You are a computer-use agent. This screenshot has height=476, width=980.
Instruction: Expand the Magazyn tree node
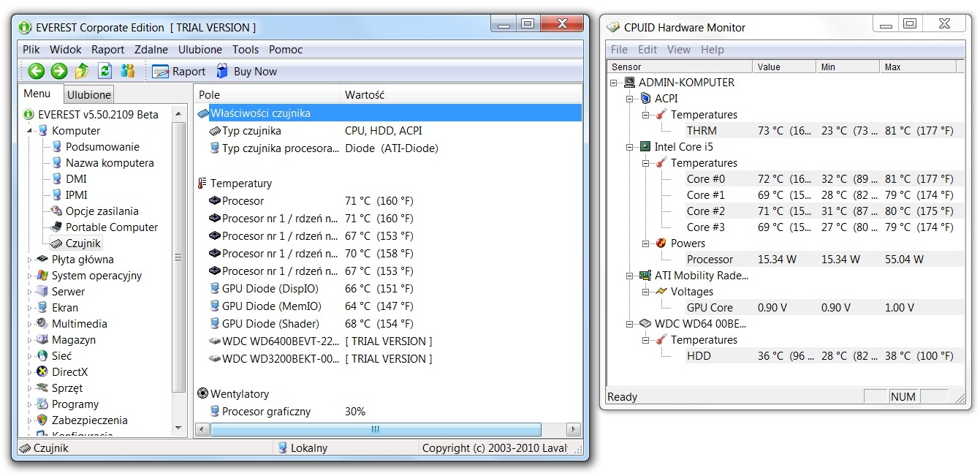click(31, 340)
